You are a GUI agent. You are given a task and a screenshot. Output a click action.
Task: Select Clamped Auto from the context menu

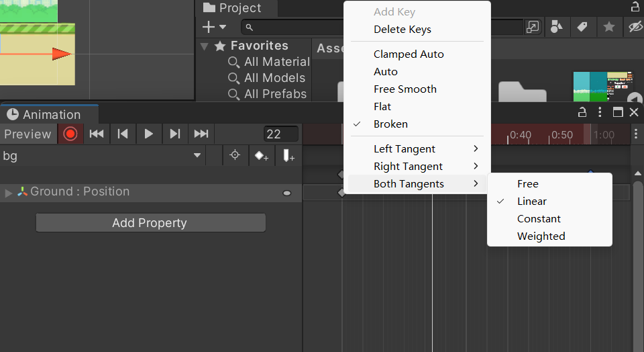(x=409, y=54)
